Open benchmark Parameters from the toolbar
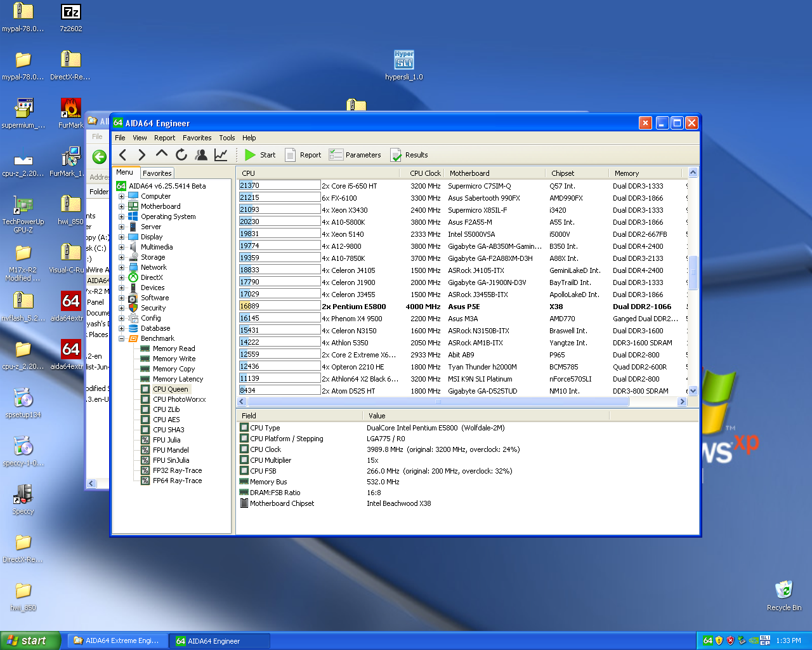This screenshot has height=650, width=812. pos(355,155)
